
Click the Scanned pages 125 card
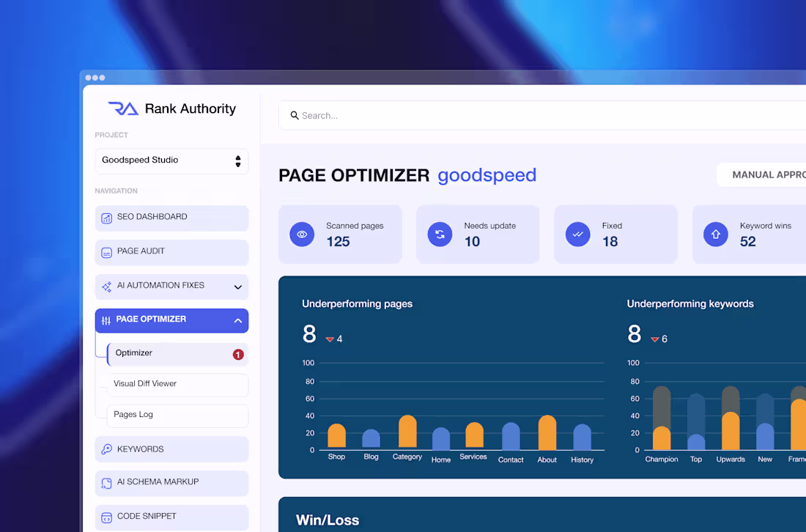(x=340, y=234)
